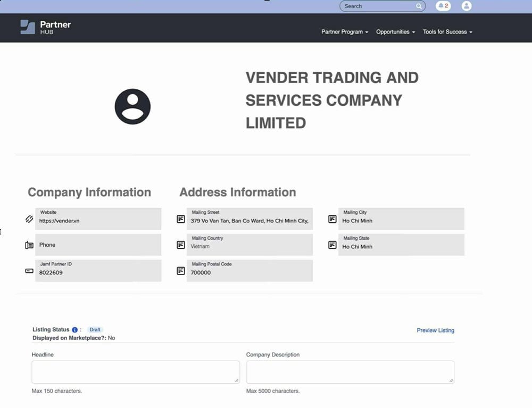
Task: Click 'Displayed on Marketplace?: No' text
Action: coord(73,338)
